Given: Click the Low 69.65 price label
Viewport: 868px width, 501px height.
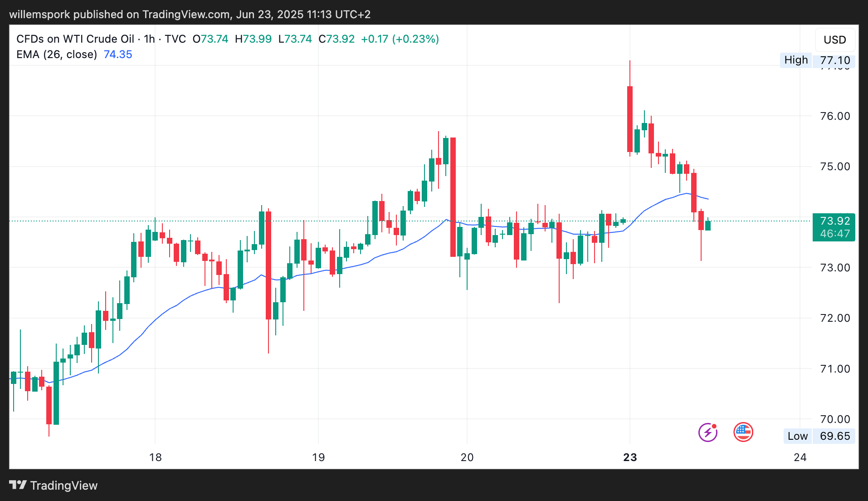Looking at the screenshot, I should [x=819, y=436].
